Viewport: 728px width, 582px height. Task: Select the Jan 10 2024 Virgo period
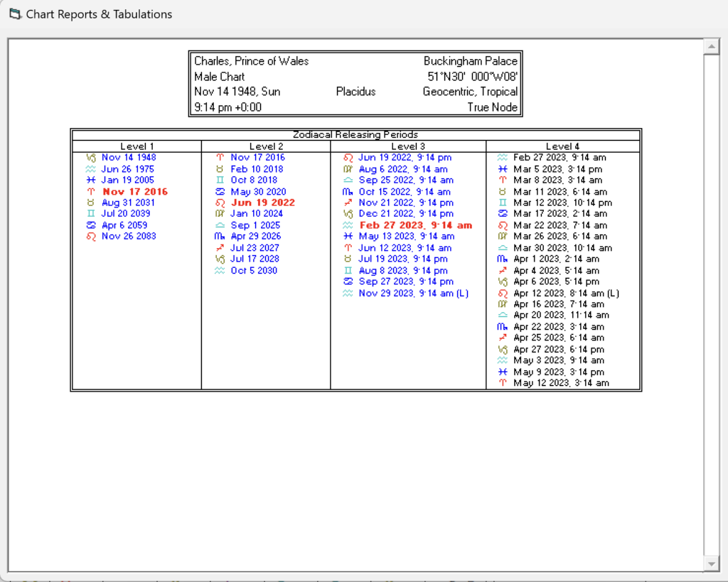pyautogui.click(x=256, y=213)
